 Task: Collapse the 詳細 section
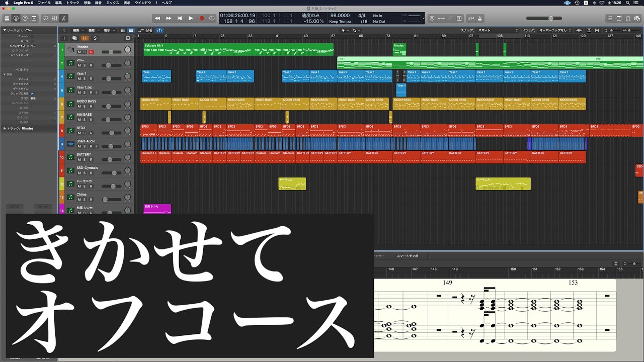pos(5,74)
